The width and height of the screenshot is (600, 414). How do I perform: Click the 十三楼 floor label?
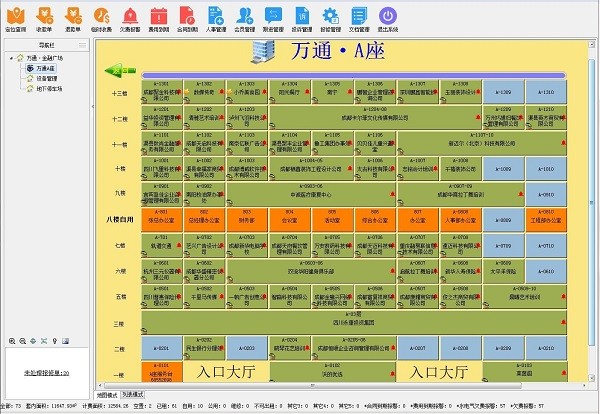pyautogui.click(x=120, y=93)
